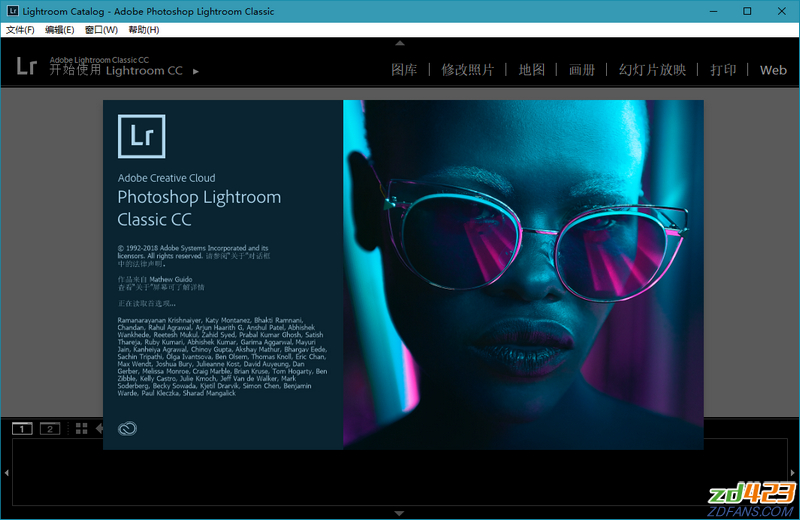Collapse the top panel with the up arrow
Image resolution: width=800 pixels, height=520 pixels.
coord(400,43)
